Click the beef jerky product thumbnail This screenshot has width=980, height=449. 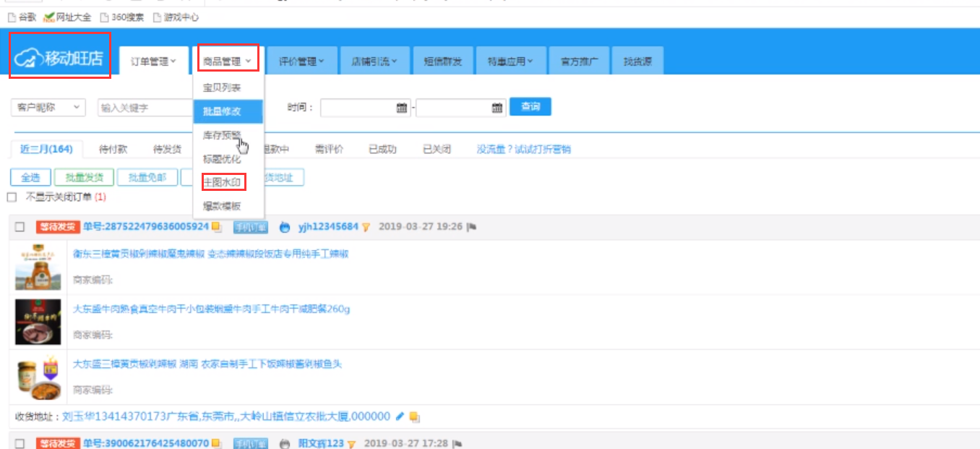38,322
